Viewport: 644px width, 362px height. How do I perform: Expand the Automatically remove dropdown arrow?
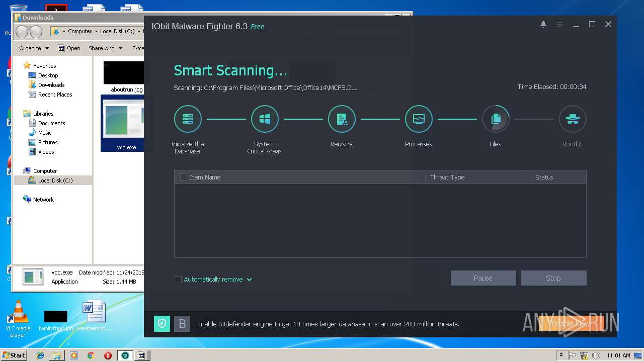249,280
